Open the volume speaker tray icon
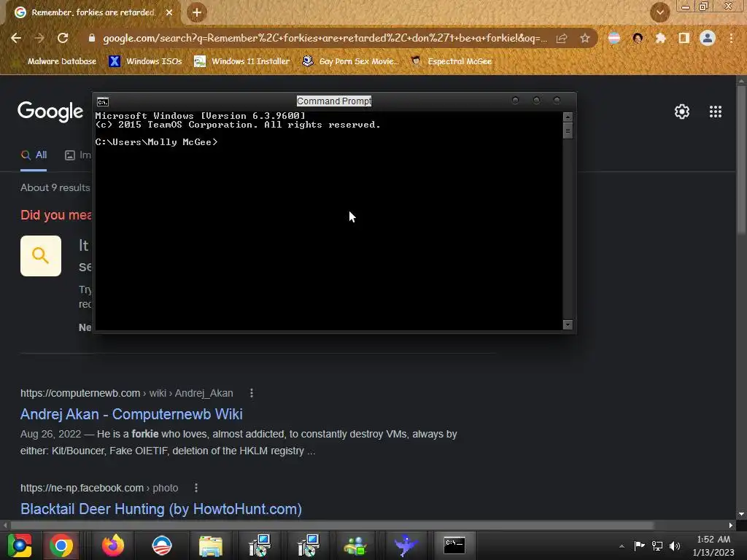 [x=675, y=545]
